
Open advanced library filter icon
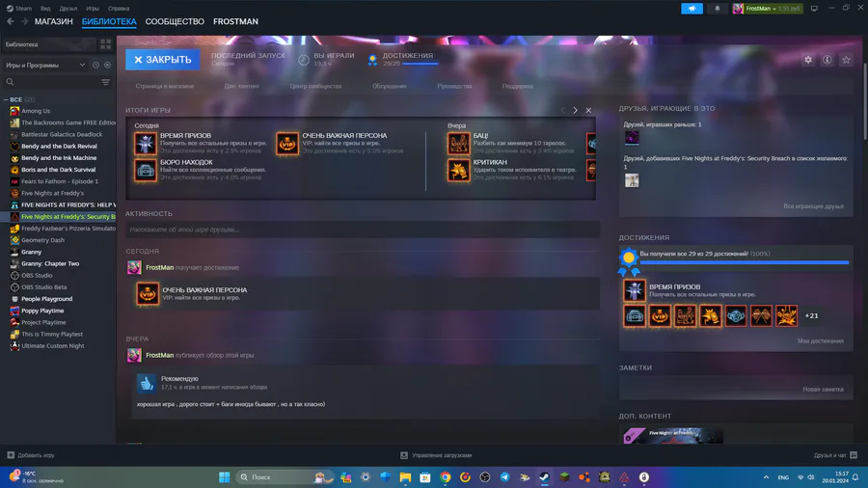coord(106,82)
